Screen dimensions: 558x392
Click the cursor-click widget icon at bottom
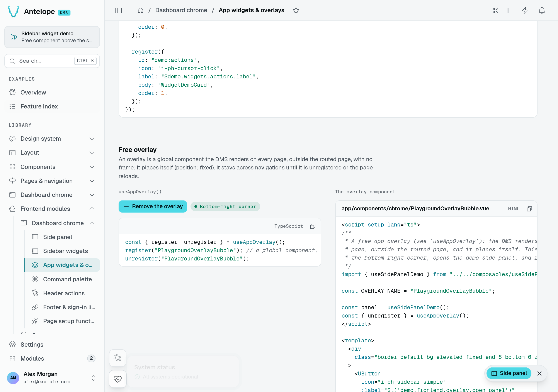[118, 358]
